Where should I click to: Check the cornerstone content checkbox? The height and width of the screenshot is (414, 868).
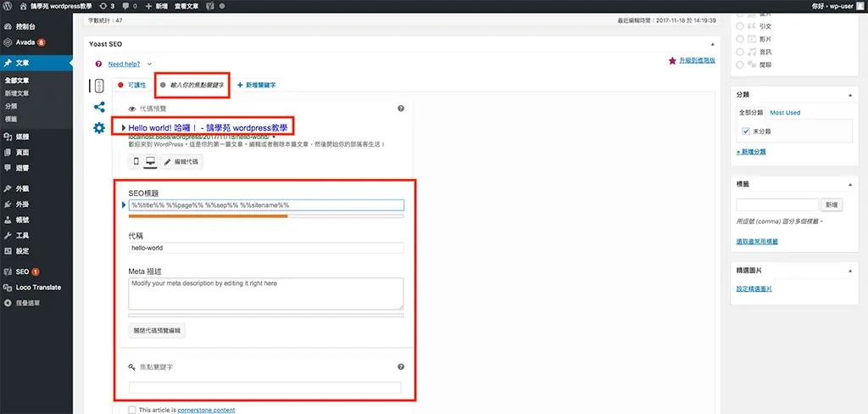click(131, 410)
